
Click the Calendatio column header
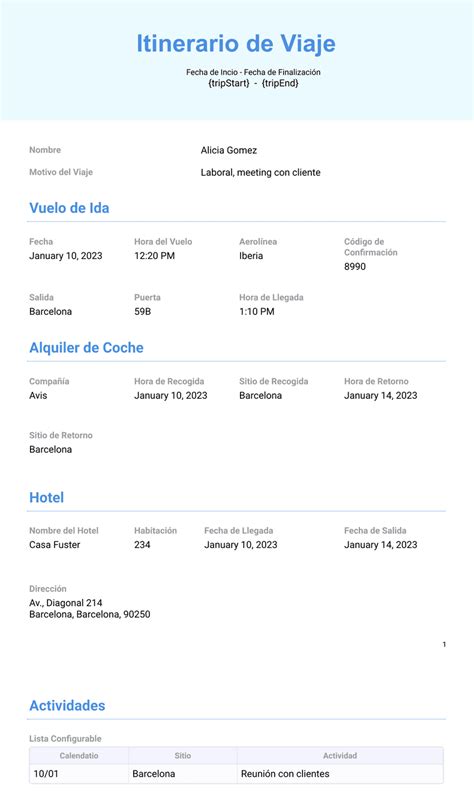79,756
